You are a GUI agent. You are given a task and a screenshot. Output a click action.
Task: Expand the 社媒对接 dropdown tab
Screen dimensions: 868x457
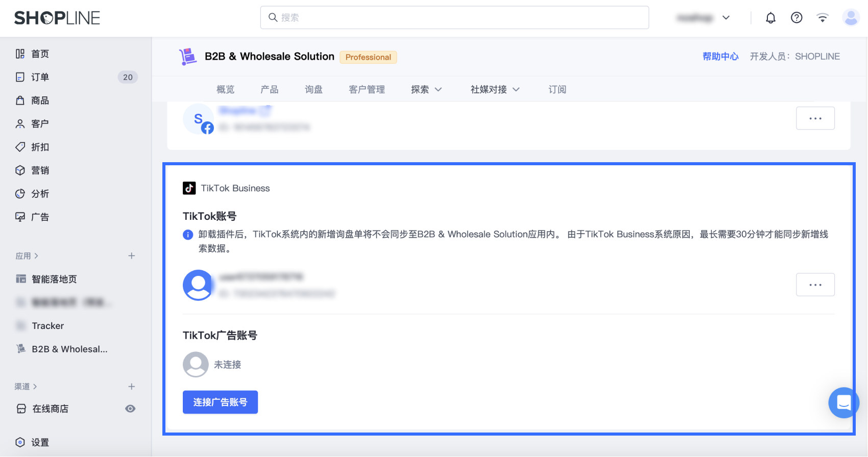pyautogui.click(x=495, y=89)
